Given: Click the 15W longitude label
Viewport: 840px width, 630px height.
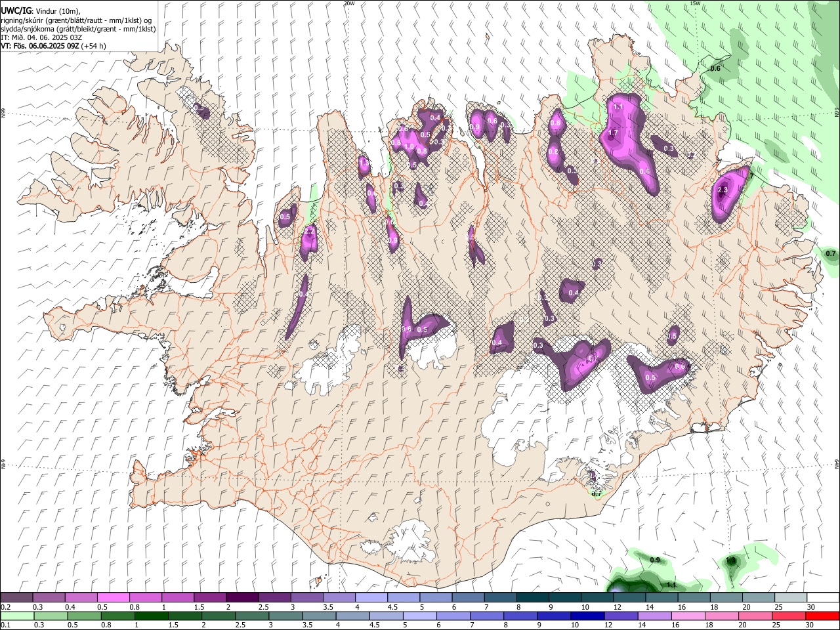Looking at the screenshot, I should (695, 3).
